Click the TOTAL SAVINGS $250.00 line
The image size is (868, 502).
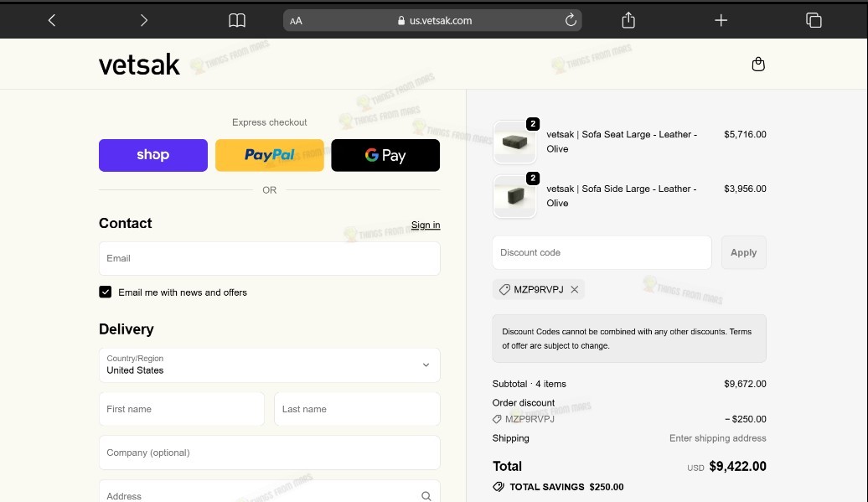tap(558, 487)
